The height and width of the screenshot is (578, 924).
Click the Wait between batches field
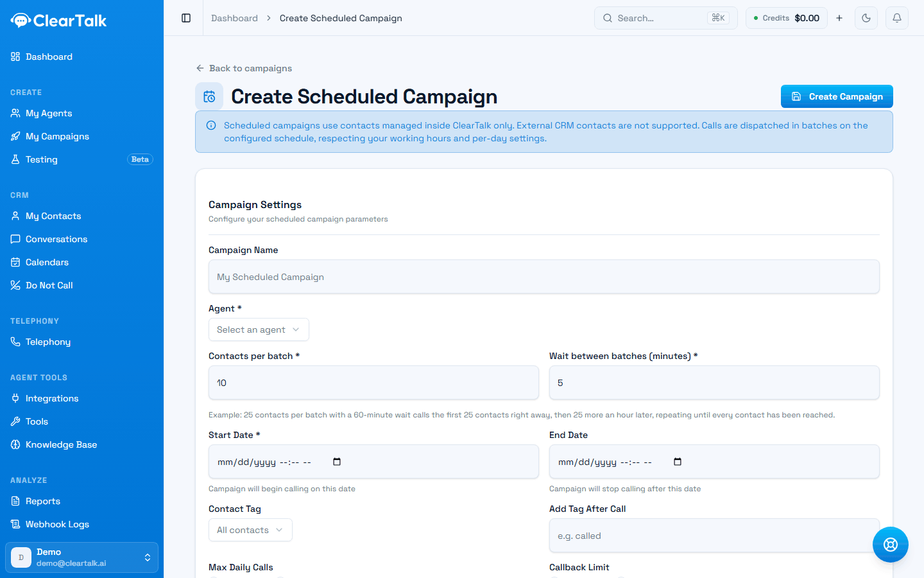click(x=714, y=383)
